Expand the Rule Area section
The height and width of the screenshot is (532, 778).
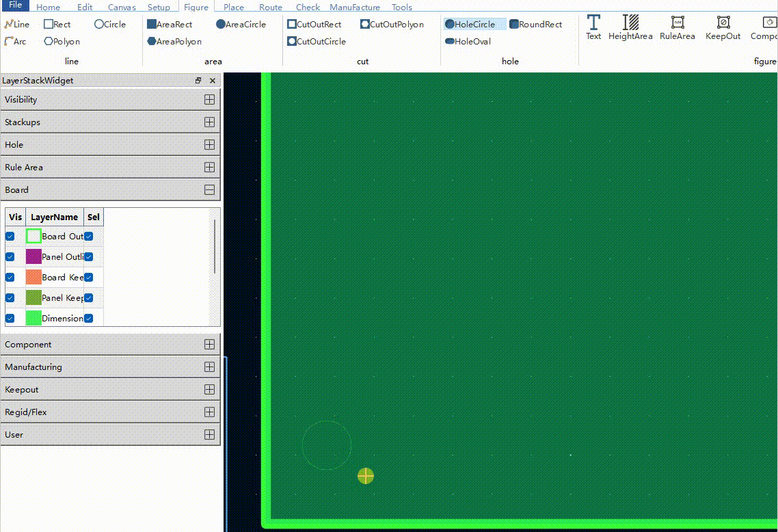pos(209,168)
